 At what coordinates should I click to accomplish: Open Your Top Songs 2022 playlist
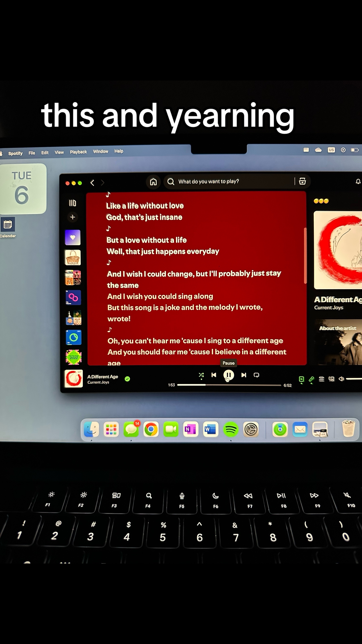point(74,357)
